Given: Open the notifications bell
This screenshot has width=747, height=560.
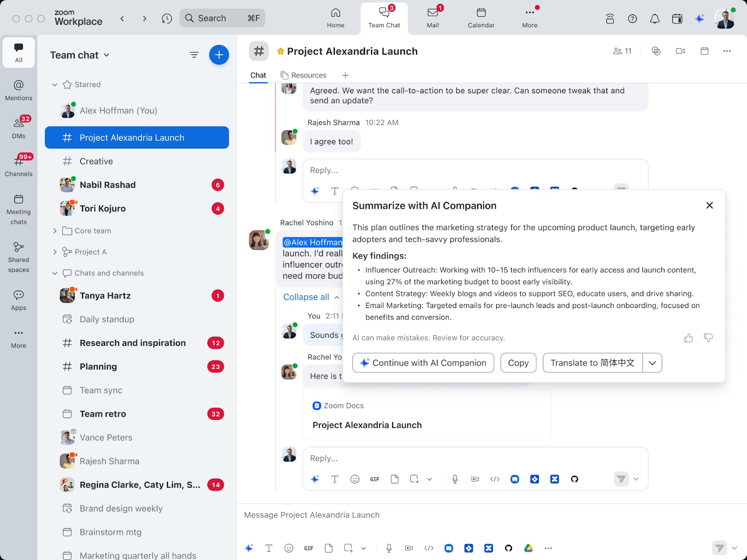Looking at the screenshot, I should (x=655, y=19).
